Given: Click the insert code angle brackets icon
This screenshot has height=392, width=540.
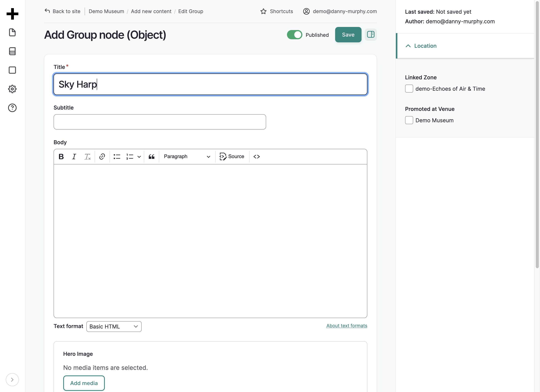Looking at the screenshot, I should [257, 157].
